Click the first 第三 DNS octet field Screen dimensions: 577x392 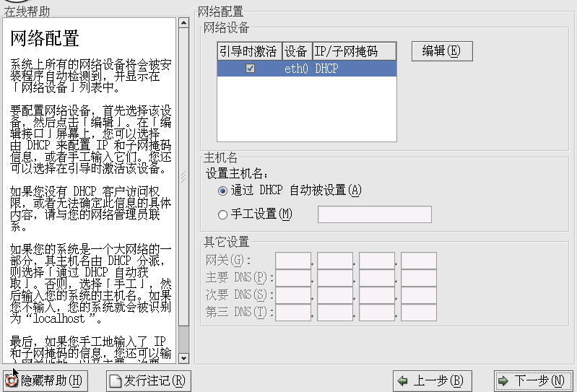[293, 313]
